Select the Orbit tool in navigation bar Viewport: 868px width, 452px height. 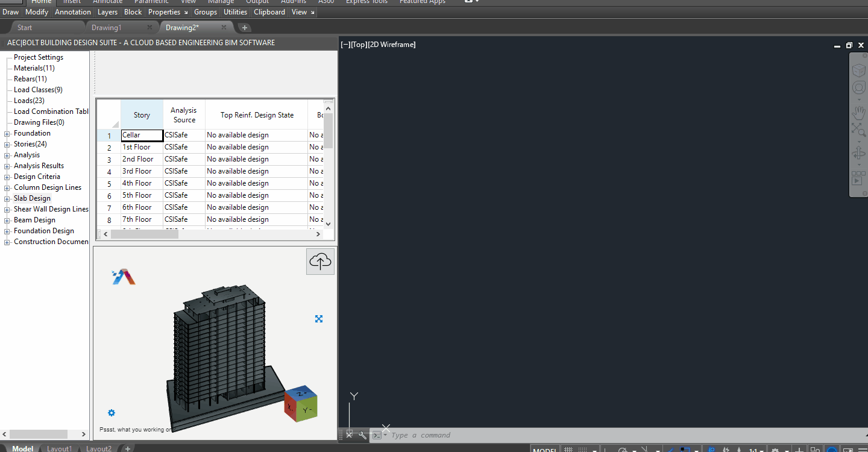858,154
